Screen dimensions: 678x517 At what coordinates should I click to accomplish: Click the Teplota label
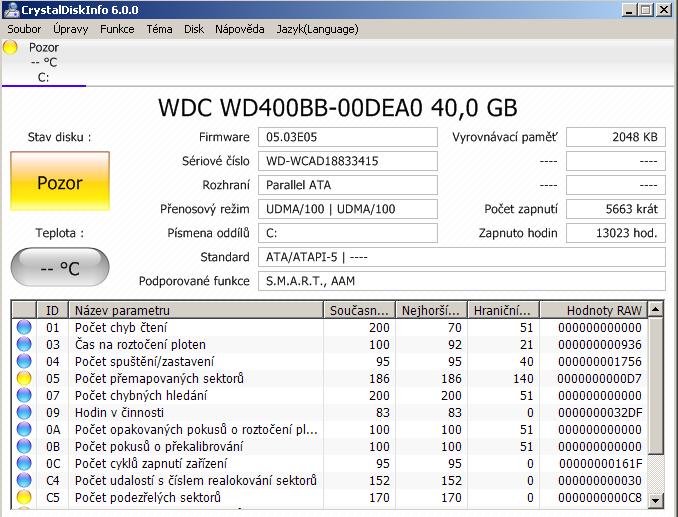coord(59,233)
